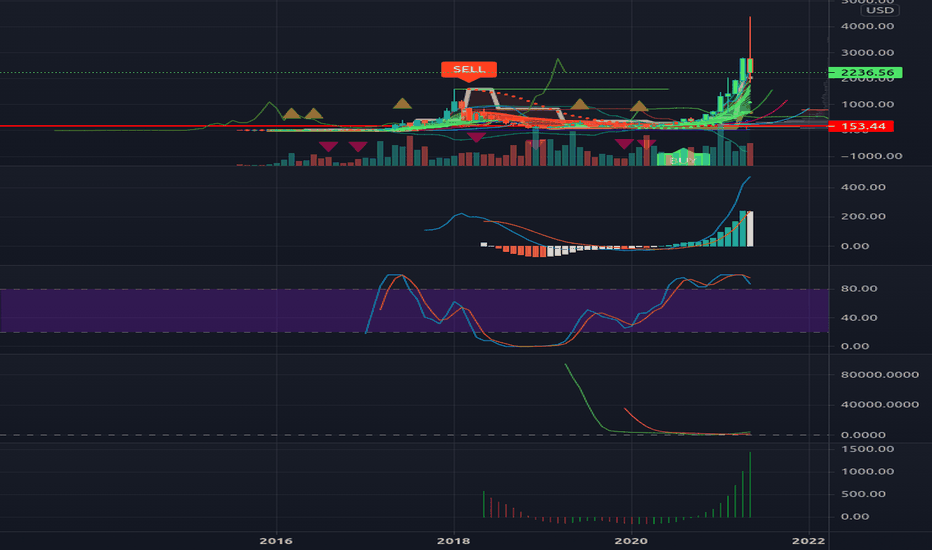Click the 40000.0000 scale value
Viewport: 932px width, 550px height.
click(x=880, y=404)
